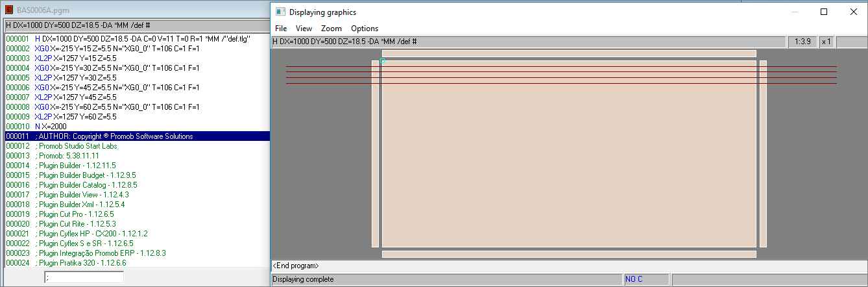
Task: Select code line 000001 H DX=1000
Action: tap(137, 39)
